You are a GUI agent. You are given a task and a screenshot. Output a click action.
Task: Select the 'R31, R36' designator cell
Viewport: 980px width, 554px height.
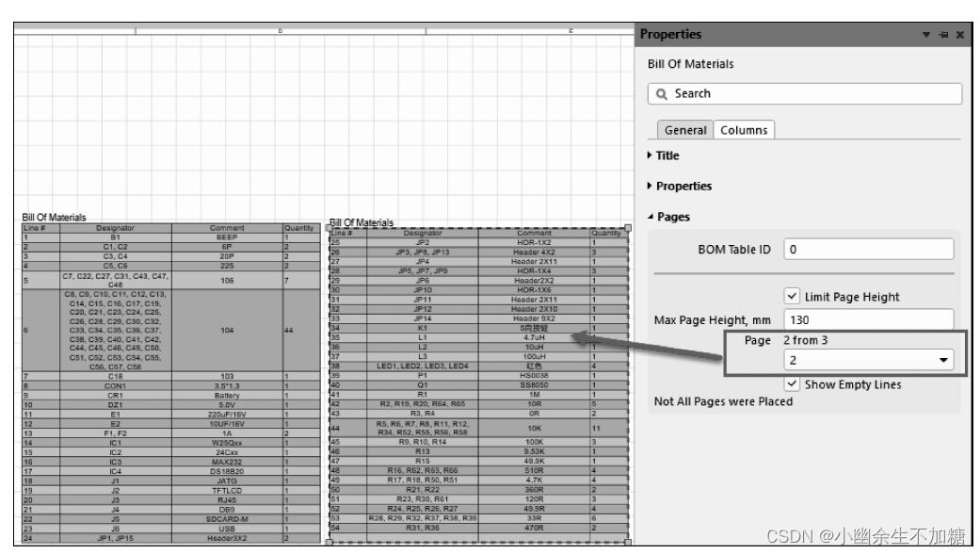[423, 528]
